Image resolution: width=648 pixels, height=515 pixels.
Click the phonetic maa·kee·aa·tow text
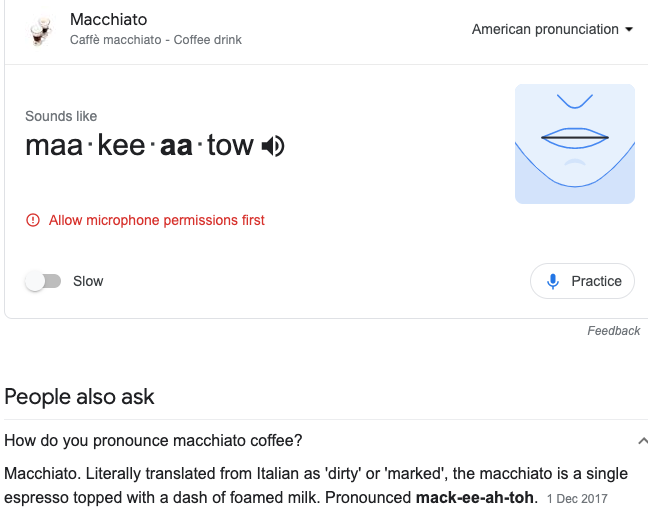click(x=139, y=146)
